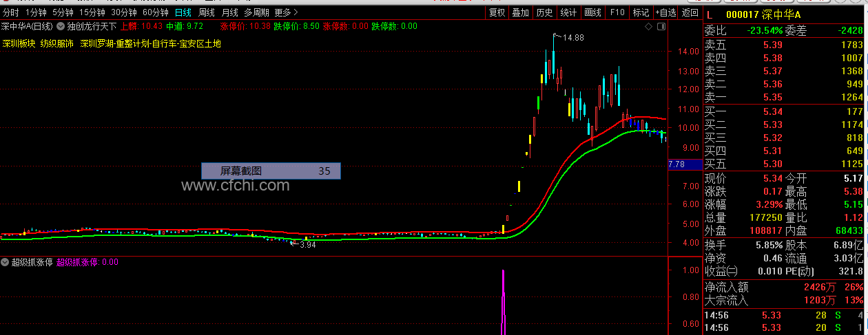Select the 周线 weekly chart tab

coord(207,12)
